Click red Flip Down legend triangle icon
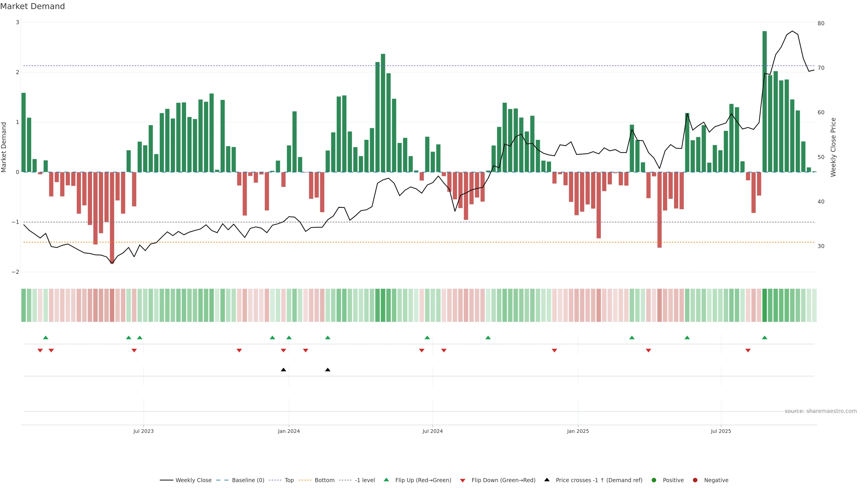 click(463, 480)
